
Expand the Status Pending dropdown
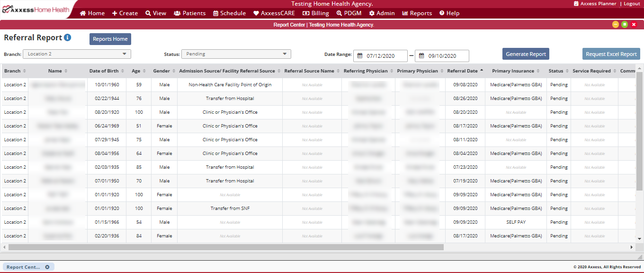[x=236, y=54]
